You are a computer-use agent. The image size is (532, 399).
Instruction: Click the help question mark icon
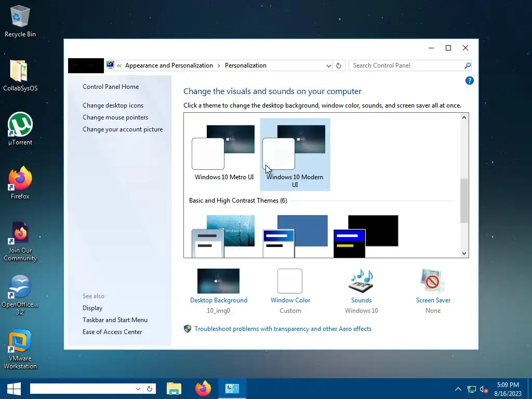[x=469, y=81]
